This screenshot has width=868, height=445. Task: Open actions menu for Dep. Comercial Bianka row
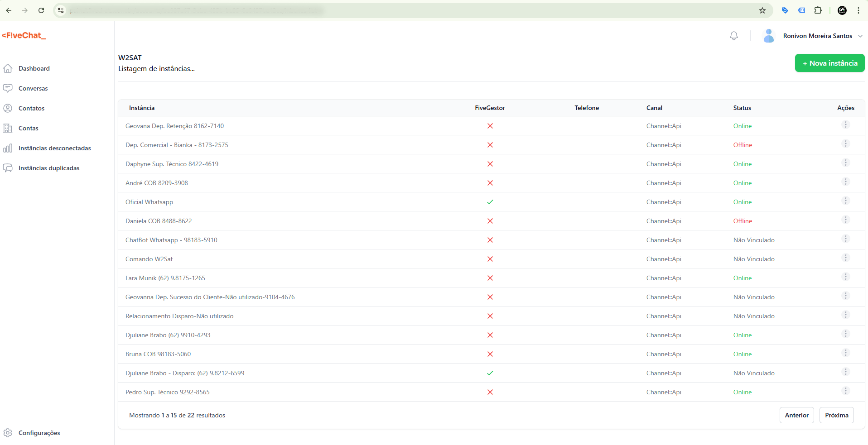845,144
